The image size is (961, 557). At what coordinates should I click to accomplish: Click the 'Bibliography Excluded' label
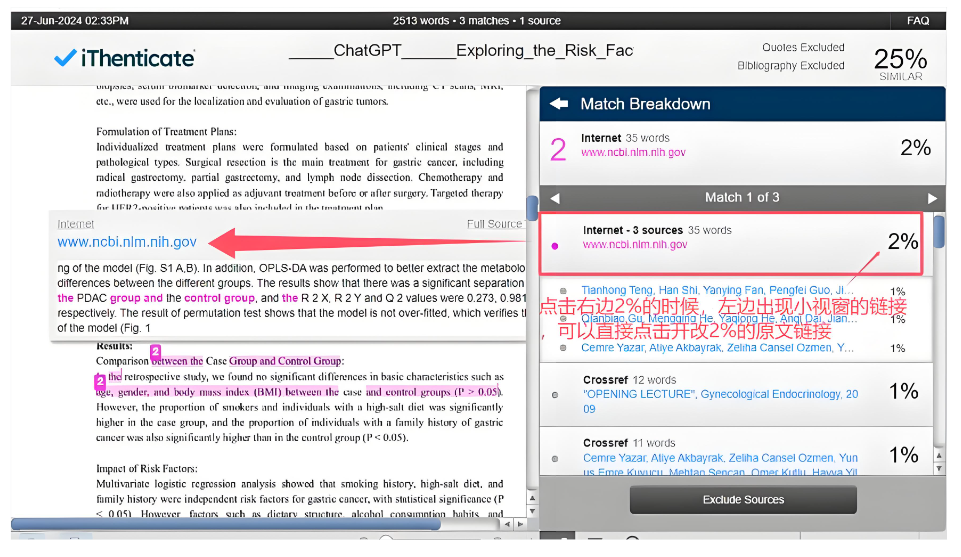(x=791, y=66)
